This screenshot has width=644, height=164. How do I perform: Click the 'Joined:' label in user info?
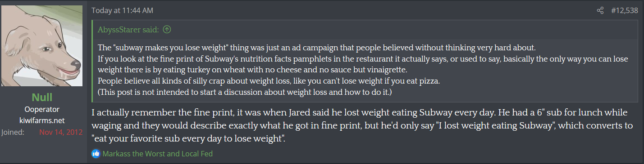click(13, 133)
